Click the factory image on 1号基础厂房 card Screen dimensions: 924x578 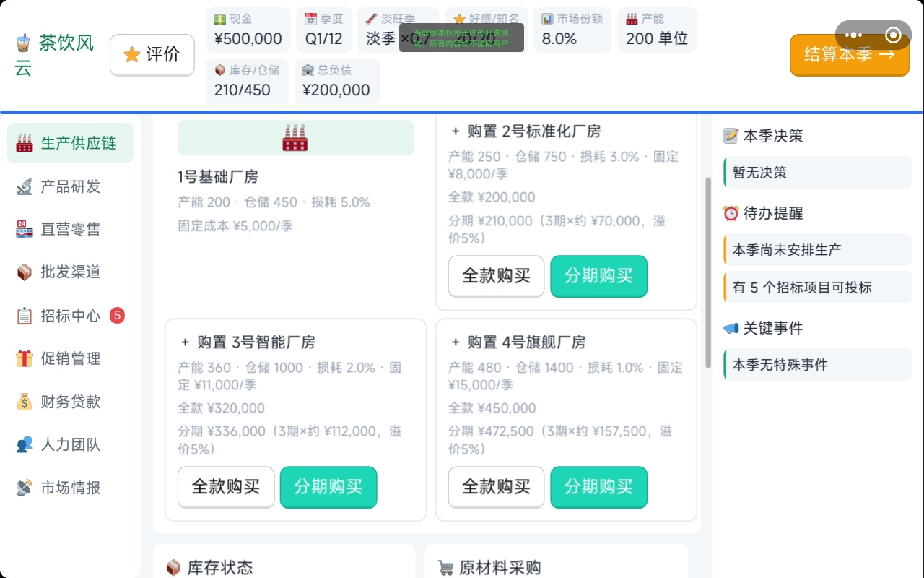click(295, 137)
